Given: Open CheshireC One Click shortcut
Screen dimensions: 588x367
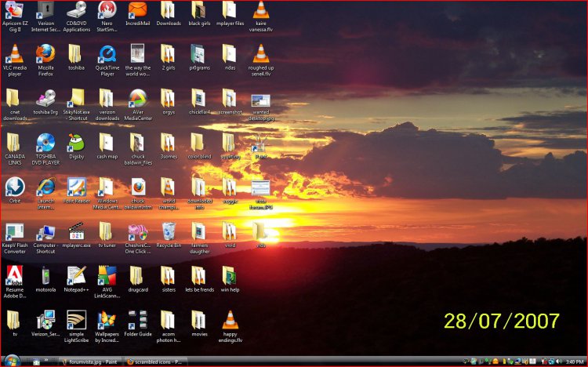Looking at the screenshot, I should pos(138,238).
